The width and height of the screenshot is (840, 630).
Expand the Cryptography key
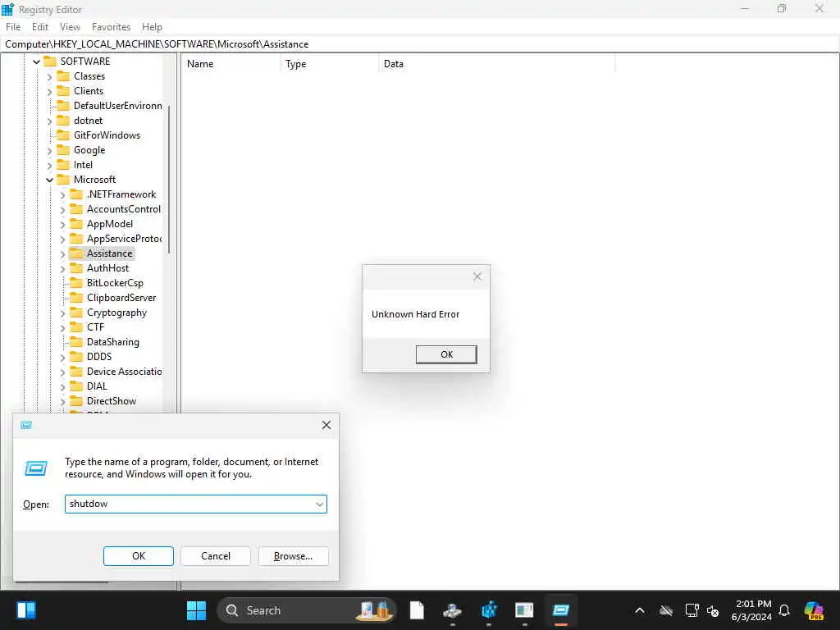click(62, 313)
